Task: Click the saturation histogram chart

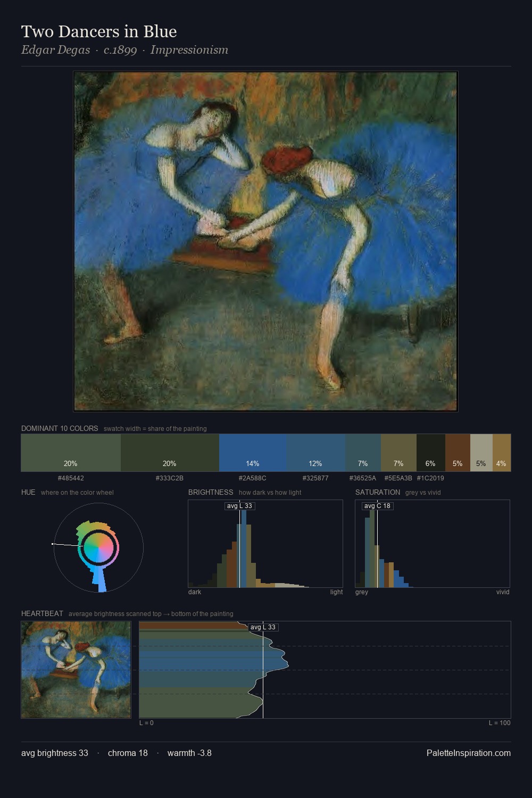Action: [433, 544]
